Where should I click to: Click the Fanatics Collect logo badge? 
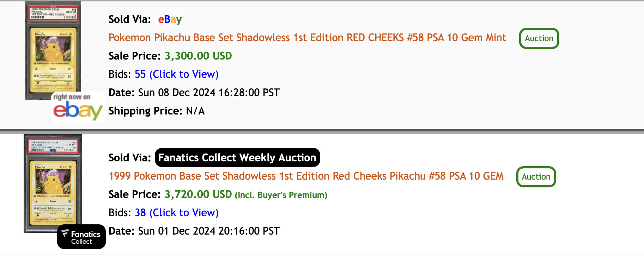(x=81, y=237)
